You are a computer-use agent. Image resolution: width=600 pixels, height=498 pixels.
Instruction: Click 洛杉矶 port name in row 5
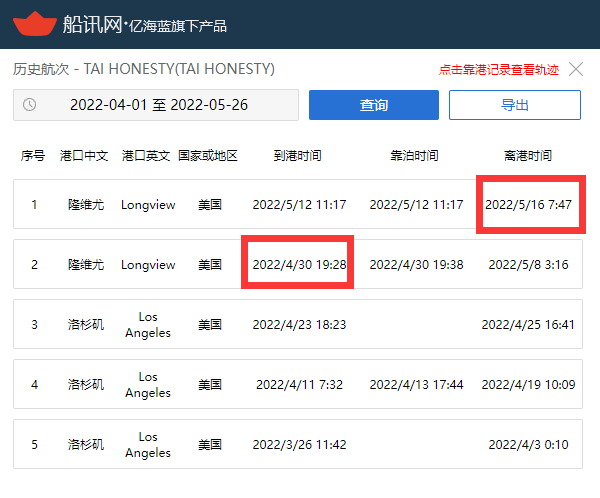[x=86, y=444]
